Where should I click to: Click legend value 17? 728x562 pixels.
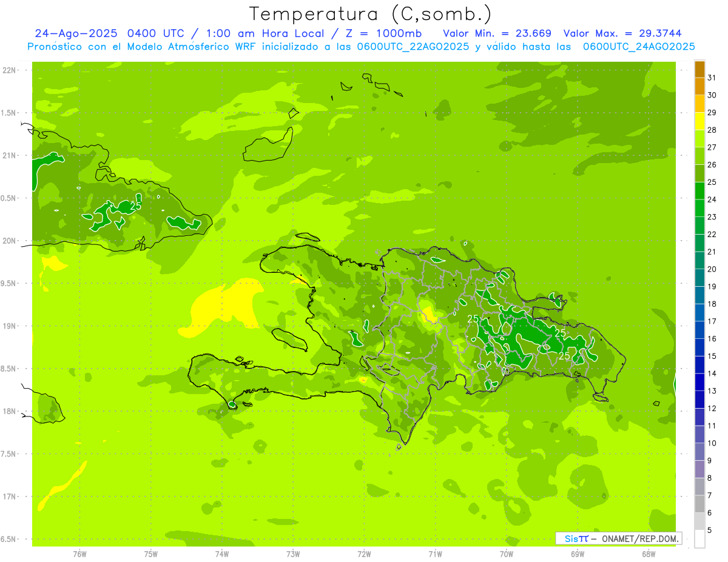click(712, 321)
